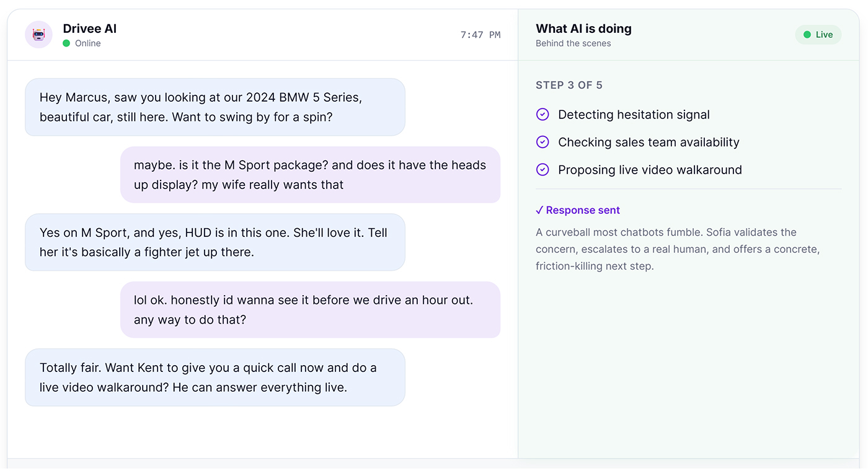The width and height of the screenshot is (868, 473).
Task: Click the 7:47 PM timestamp
Action: click(480, 35)
